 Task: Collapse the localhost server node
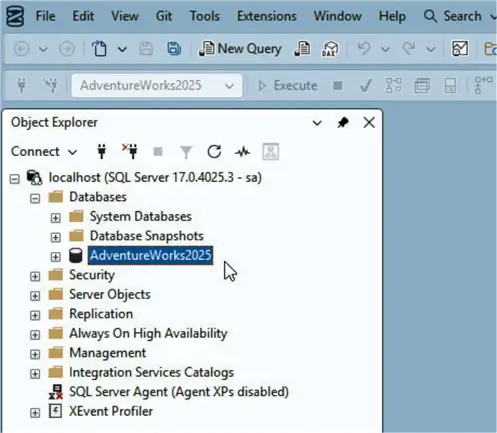coord(15,179)
